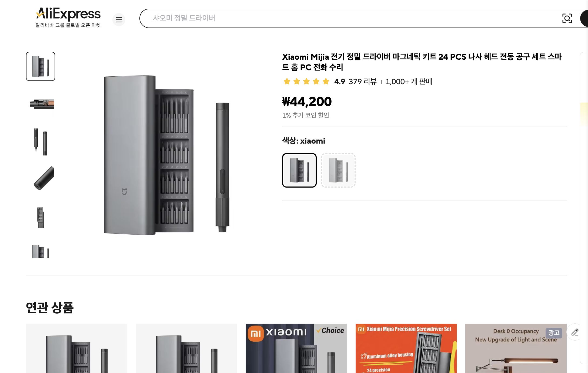The height and width of the screenshot is (373, 588).
Task: Open the 379 리뷰 reviews link
Action: coord(362,82)
